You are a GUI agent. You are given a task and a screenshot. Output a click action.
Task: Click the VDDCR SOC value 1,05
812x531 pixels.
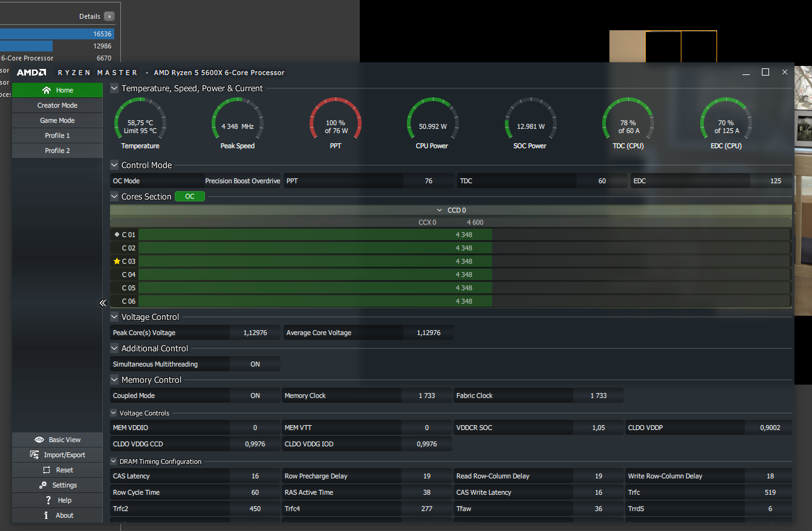[x=599, y=428]
